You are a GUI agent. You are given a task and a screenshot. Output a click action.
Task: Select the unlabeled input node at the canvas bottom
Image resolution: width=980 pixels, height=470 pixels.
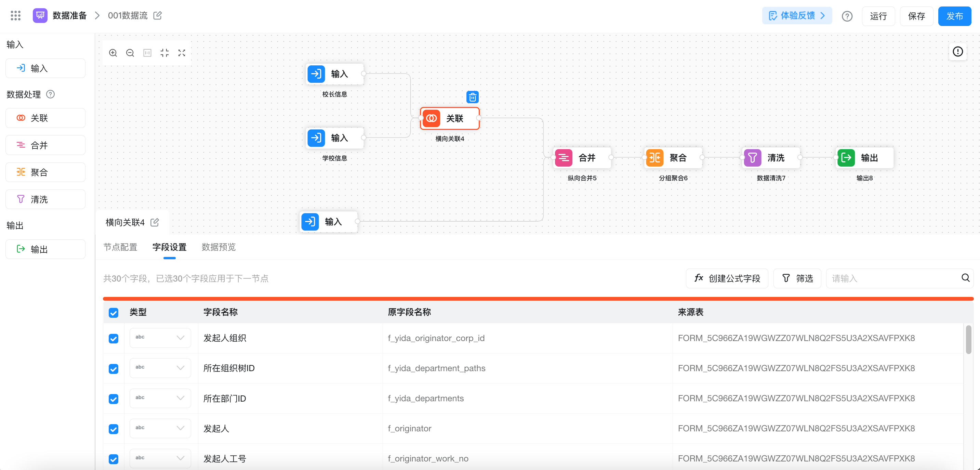pos(329,222)
